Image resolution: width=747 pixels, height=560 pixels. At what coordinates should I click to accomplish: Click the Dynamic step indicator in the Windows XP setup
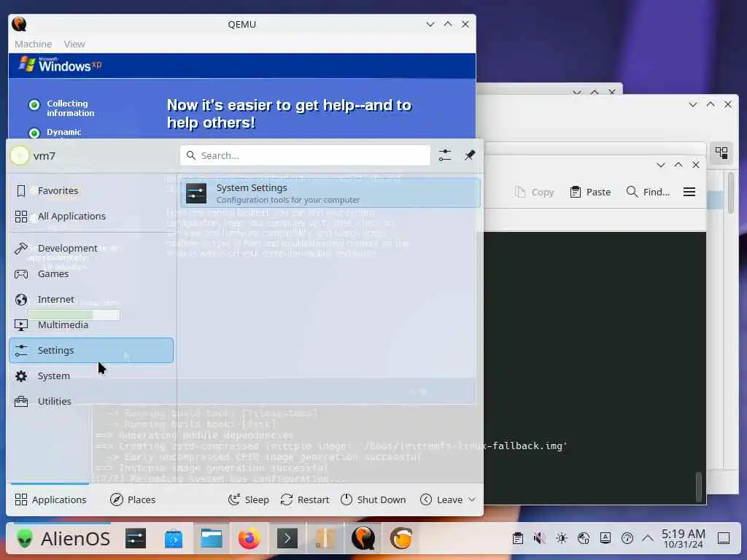tap(34, 133)
